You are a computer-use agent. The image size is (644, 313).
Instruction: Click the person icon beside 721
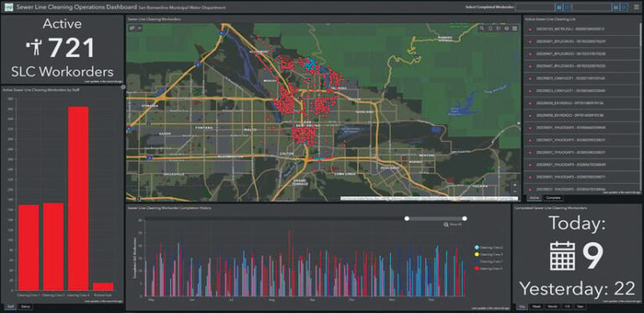34,47
